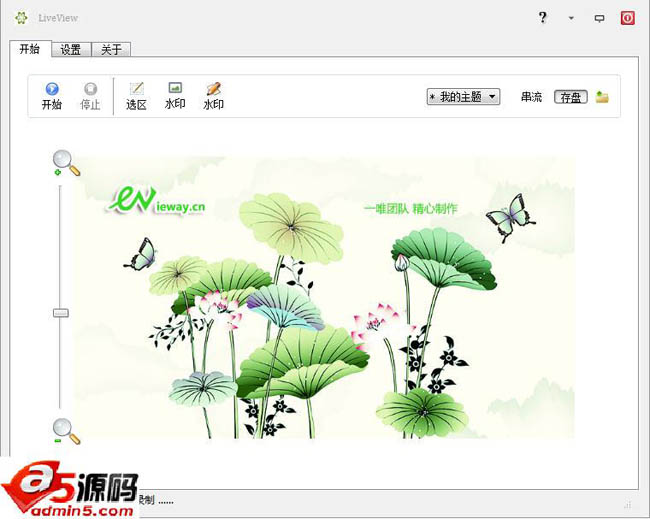Select the 串流 stream option

point(531,97)
